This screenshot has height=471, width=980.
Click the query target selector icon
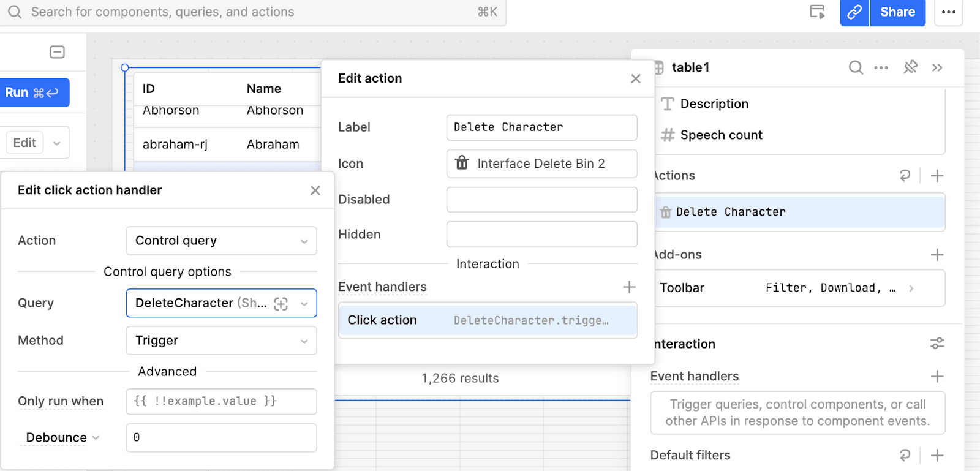coord(281,304)
